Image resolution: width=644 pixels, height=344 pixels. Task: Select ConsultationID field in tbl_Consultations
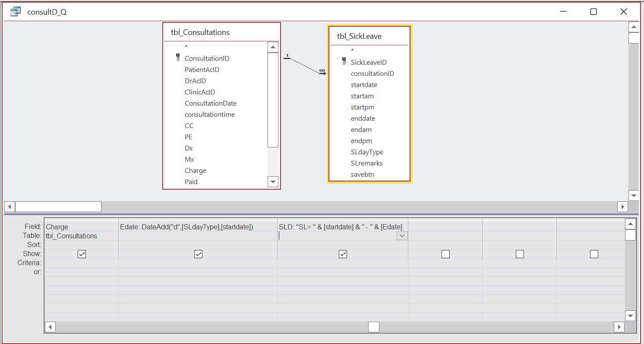point(207,58)
